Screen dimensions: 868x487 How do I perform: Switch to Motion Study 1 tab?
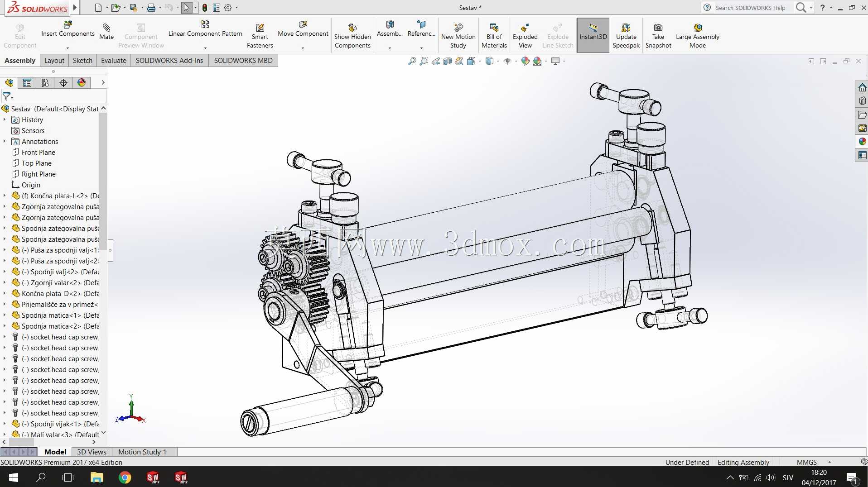(142, 452)
